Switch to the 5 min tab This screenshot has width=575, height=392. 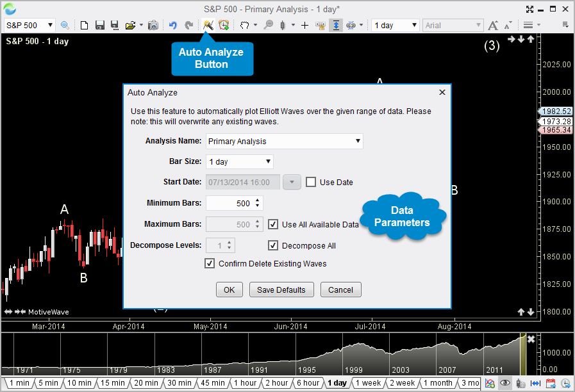pos(49,383)
